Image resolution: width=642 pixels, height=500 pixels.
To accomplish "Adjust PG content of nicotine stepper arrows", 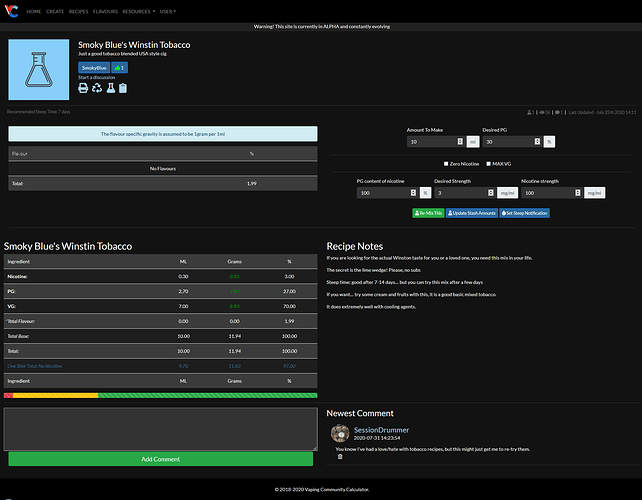I will point(413,192).
